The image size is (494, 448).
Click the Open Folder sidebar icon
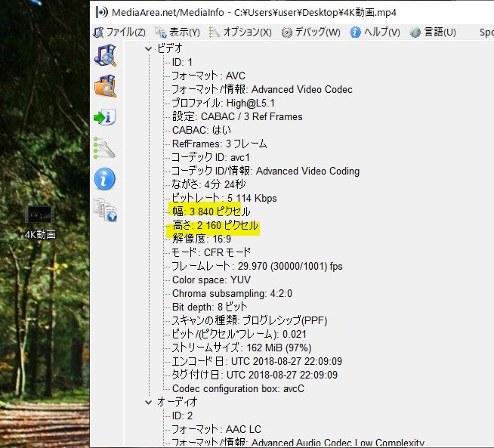[x=105, y=85]
